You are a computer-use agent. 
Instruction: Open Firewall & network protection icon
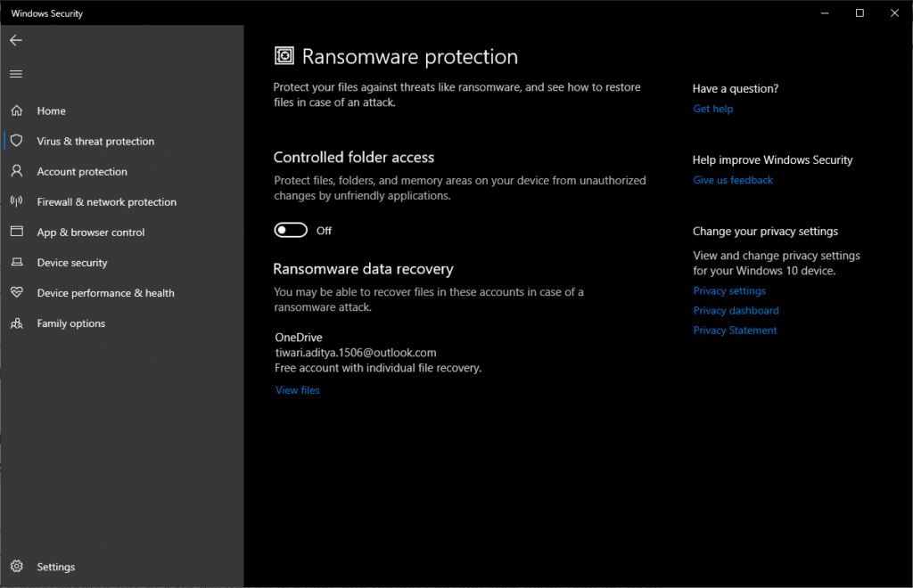[x=16, y=201]
